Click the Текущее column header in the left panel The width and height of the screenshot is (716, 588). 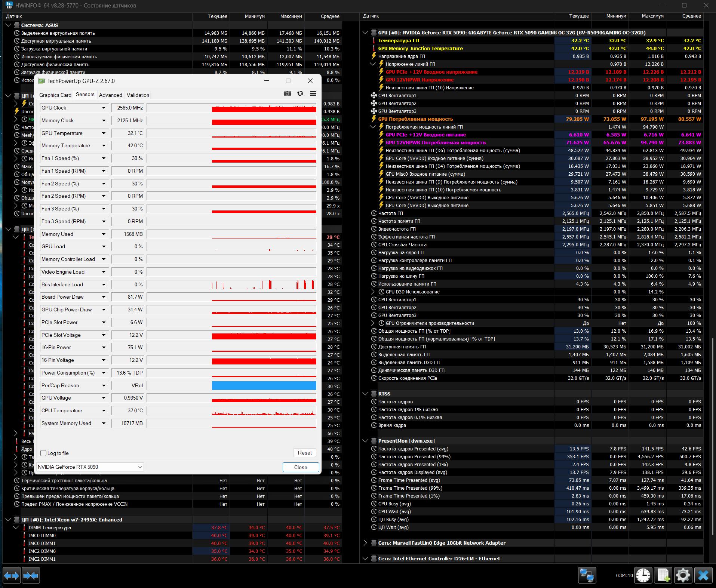(x=211, y=16)
